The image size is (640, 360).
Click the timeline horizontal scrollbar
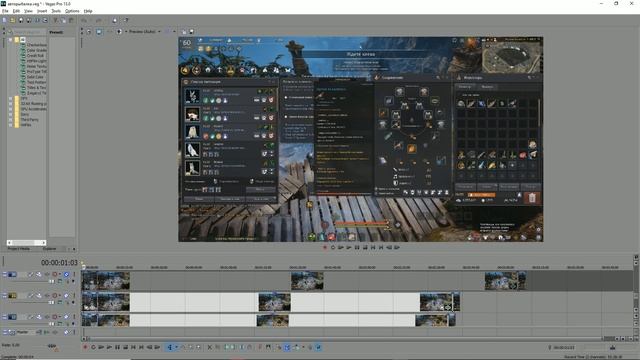345,338
